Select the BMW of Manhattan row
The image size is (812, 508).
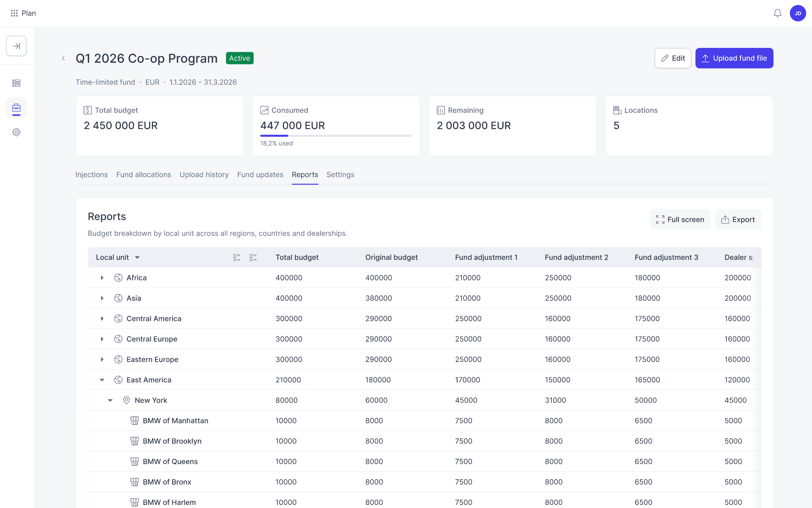pos(424,421)
